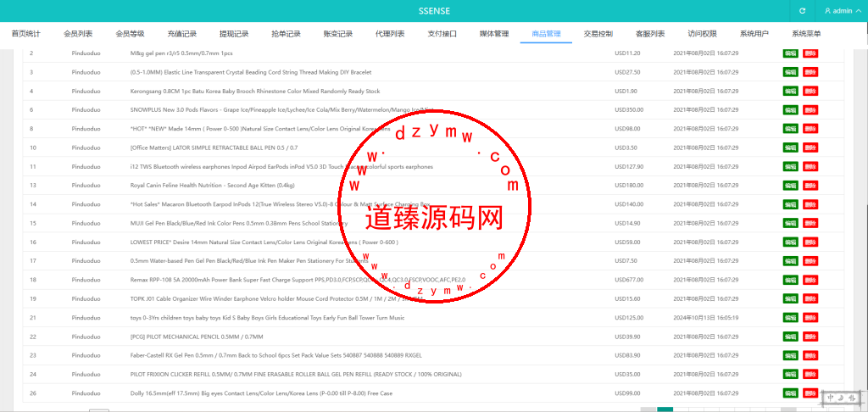The width and height of the screenshot is (868, 412).
Task: Edit the M&g gel pen product row
Action: pos(791,53)
